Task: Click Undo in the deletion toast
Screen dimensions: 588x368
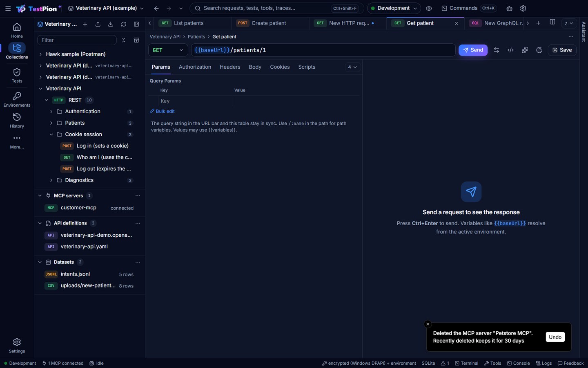Action: (555, 337)
